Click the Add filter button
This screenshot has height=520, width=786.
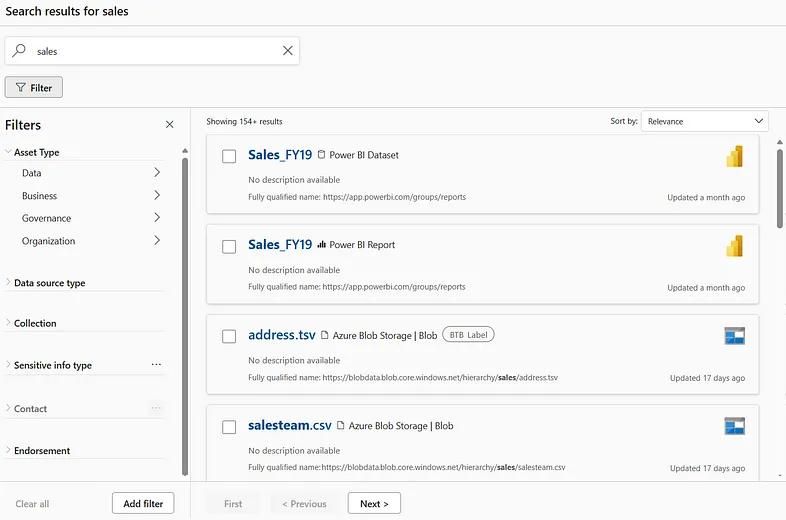pyautogui.click(x=143, y=503)
